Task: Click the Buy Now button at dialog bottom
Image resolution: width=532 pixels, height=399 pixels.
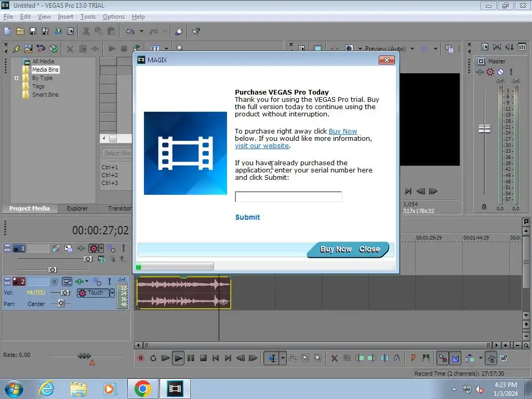Action: pos(336,249)
